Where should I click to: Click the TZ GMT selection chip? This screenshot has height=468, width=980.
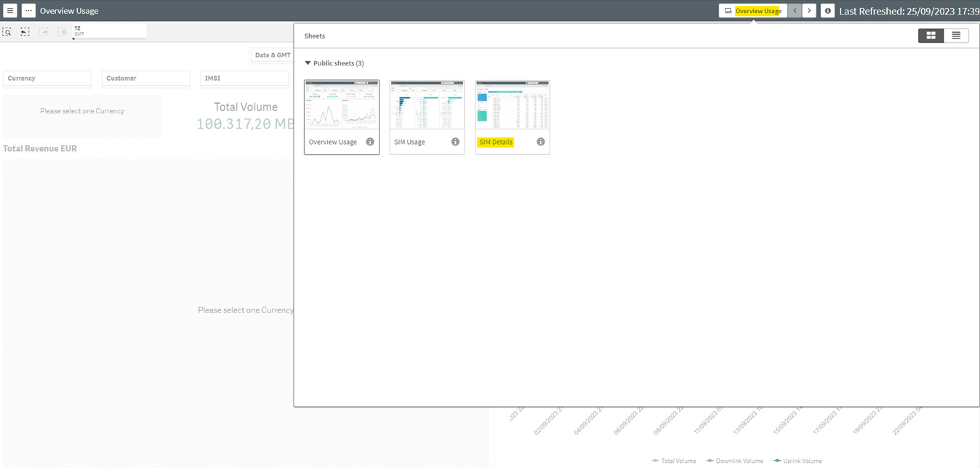(109, 31)
